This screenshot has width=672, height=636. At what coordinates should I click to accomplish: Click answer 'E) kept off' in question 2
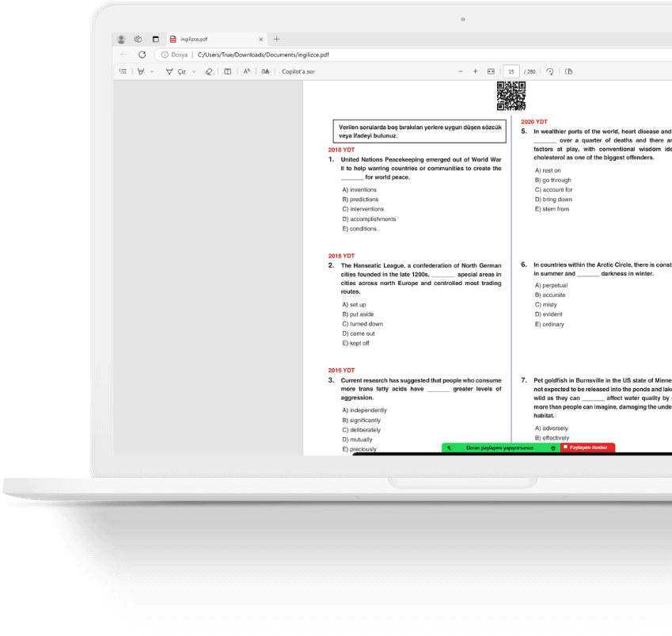[355, 343]
